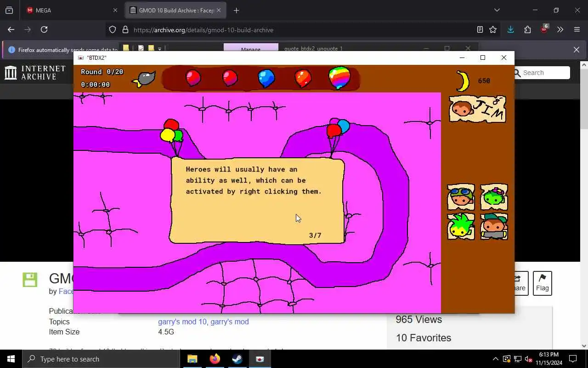
Task: Open the list all tabs dropdown
Action: (x=497, y=10)
